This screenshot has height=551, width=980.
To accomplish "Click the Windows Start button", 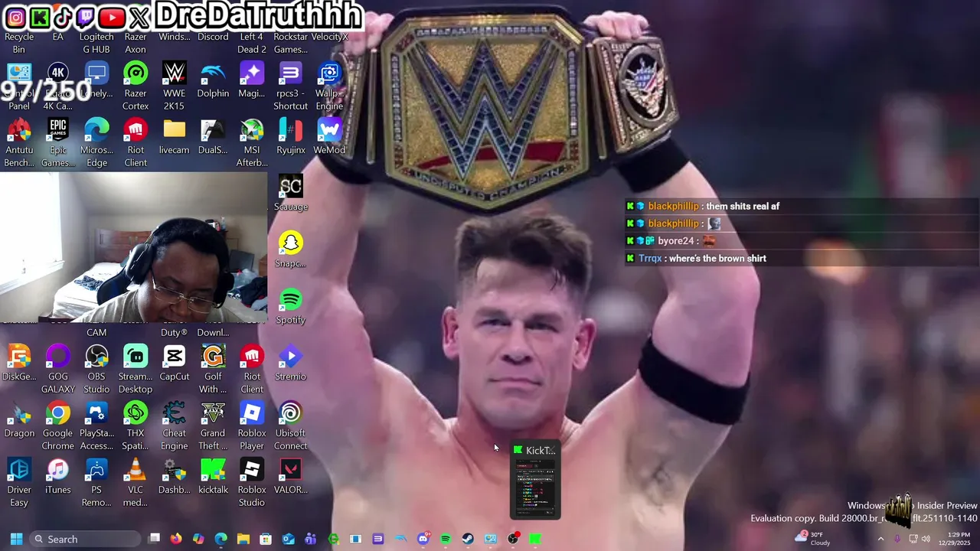I will (16, 539).
